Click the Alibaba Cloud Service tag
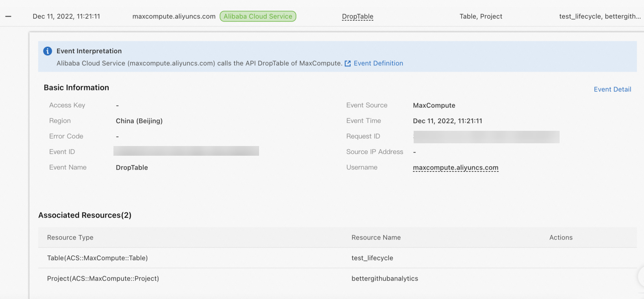Image resolution: width=644 pixels, height=299 pixels. (x=258, y=16)
